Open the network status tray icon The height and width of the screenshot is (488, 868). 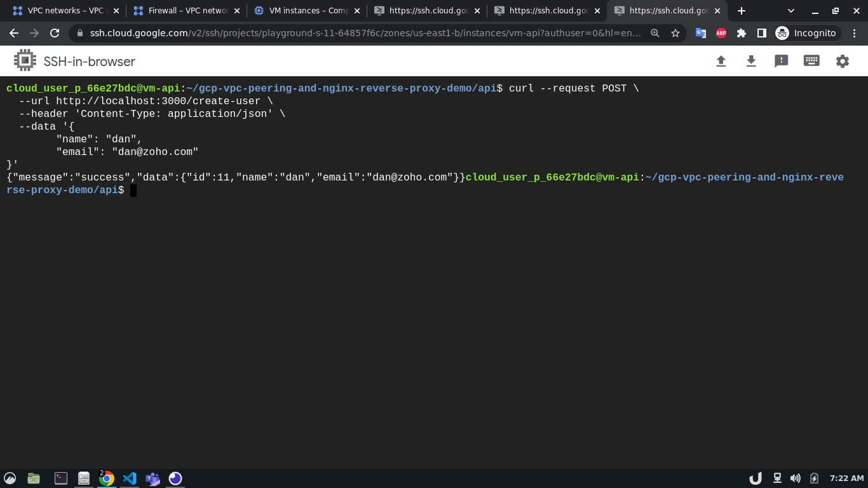point(777,478)
